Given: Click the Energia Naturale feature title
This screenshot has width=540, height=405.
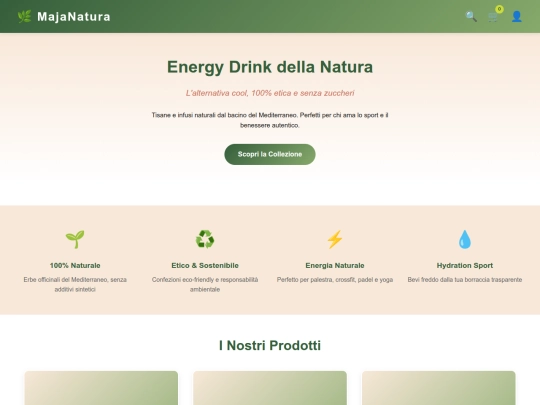Looking at the screenshot, I should tap(335, 266).
